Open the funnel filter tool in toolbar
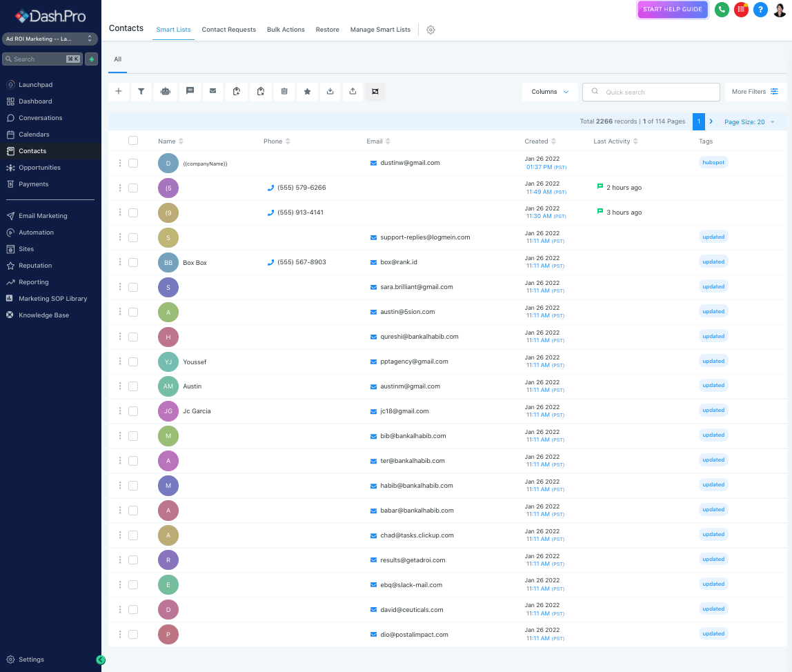The height and width of the screenshot is (672, 792). click(141, 92)
